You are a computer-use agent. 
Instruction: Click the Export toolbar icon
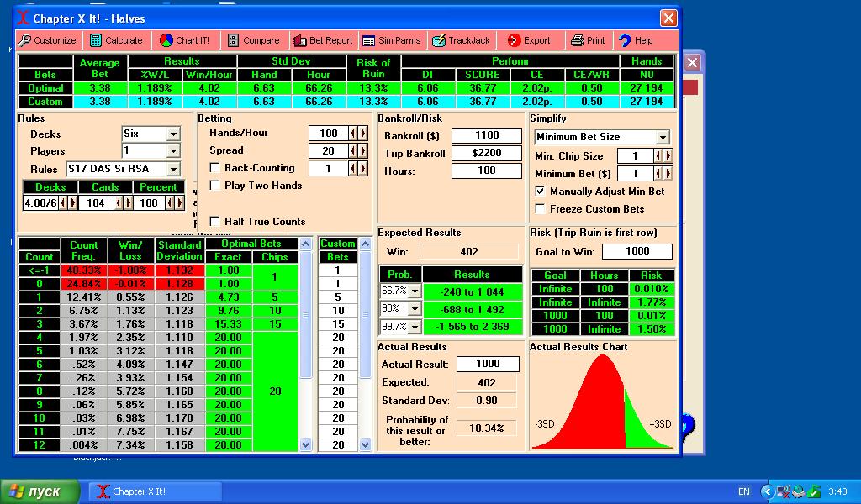(529, 40)
